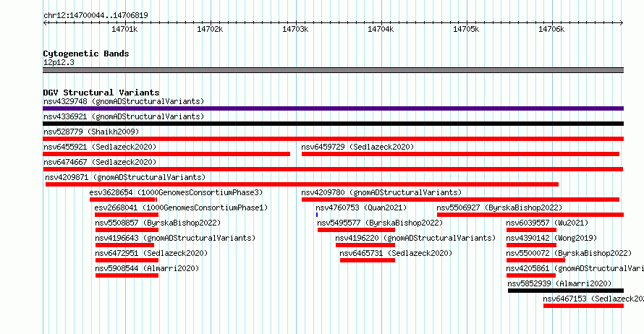Viewport: 644px width, 334px height.
Task: Click the red bar under nsv6459729
Action: click(460, 154)
